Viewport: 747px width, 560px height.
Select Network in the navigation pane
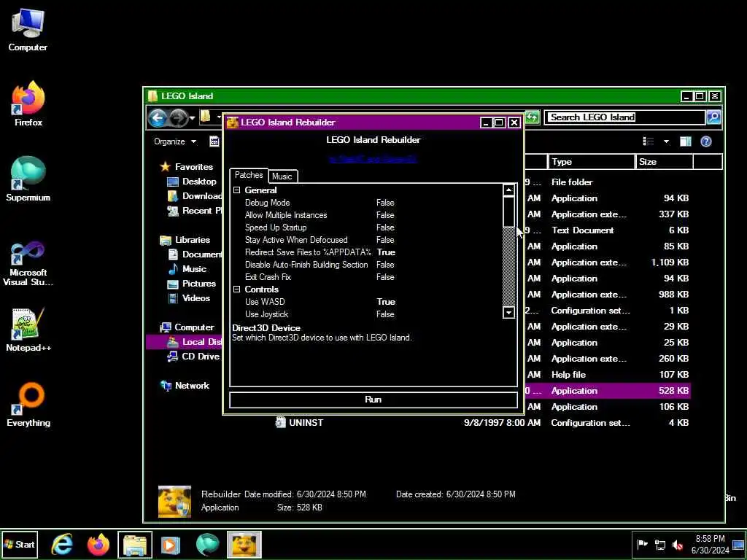[x=185, y=386]
